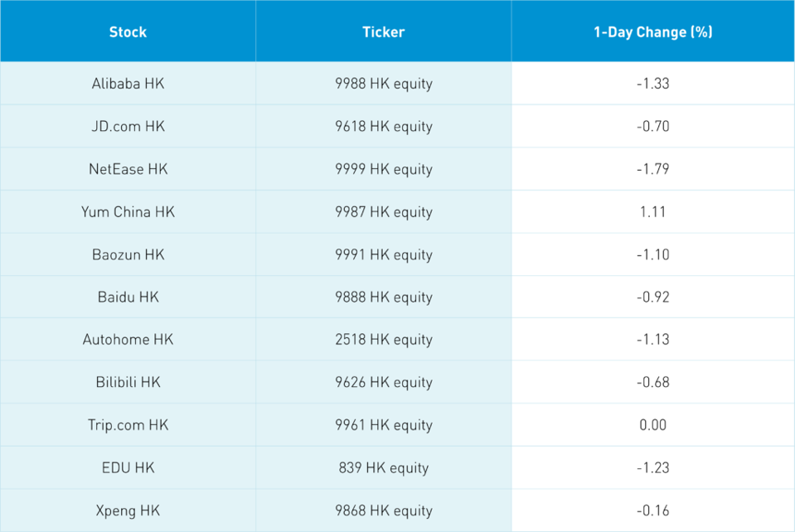Click ticker 9999 HK equity

[383, 169]
